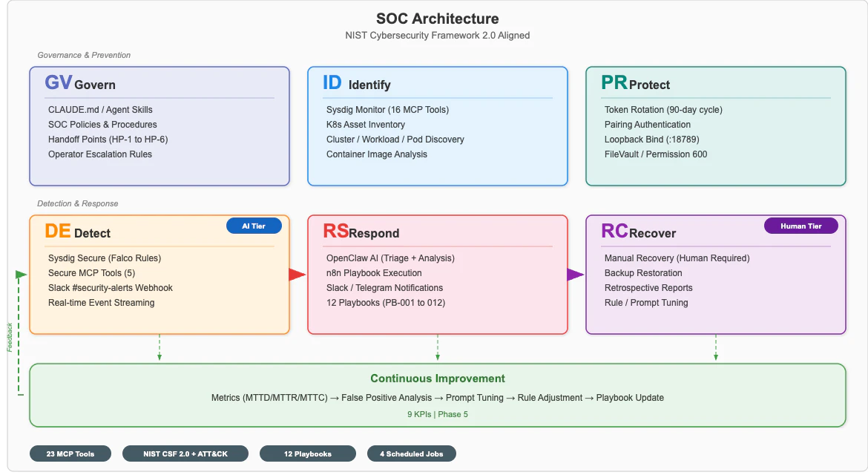Click the AI Tier badge
This screenshot has width=868, height=475.
point(254,226)
